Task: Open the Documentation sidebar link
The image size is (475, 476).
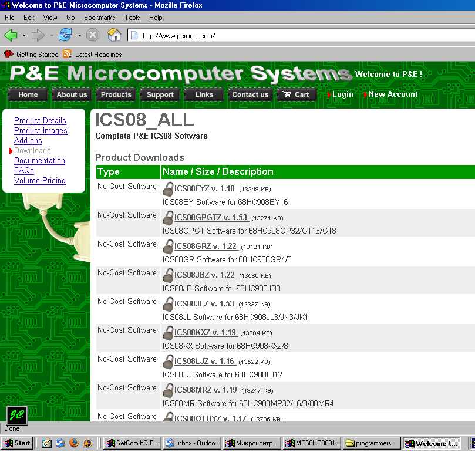Action: coord(39,160)
